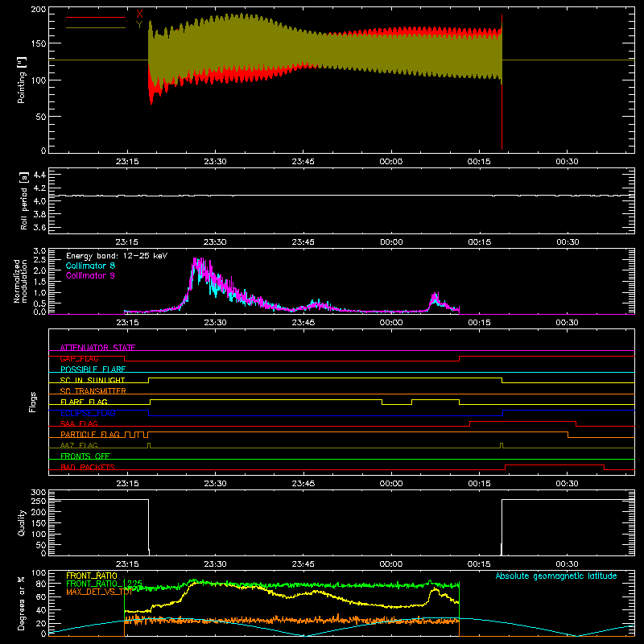The height and width of the screenshot is (644, 644).
Task: Select the 'Energy band: 12-25 keV' text
Action: coord(117,256)
